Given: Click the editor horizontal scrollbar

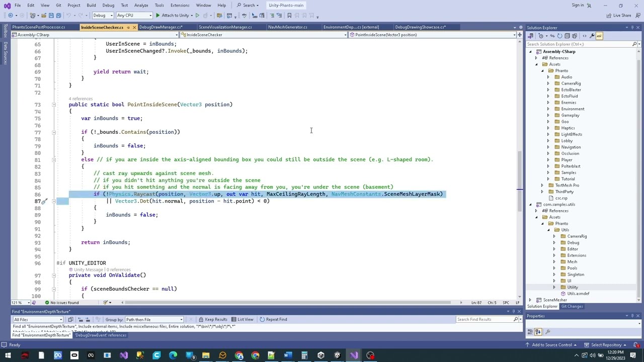Looking at the screenshot, I should click(288, 303).
